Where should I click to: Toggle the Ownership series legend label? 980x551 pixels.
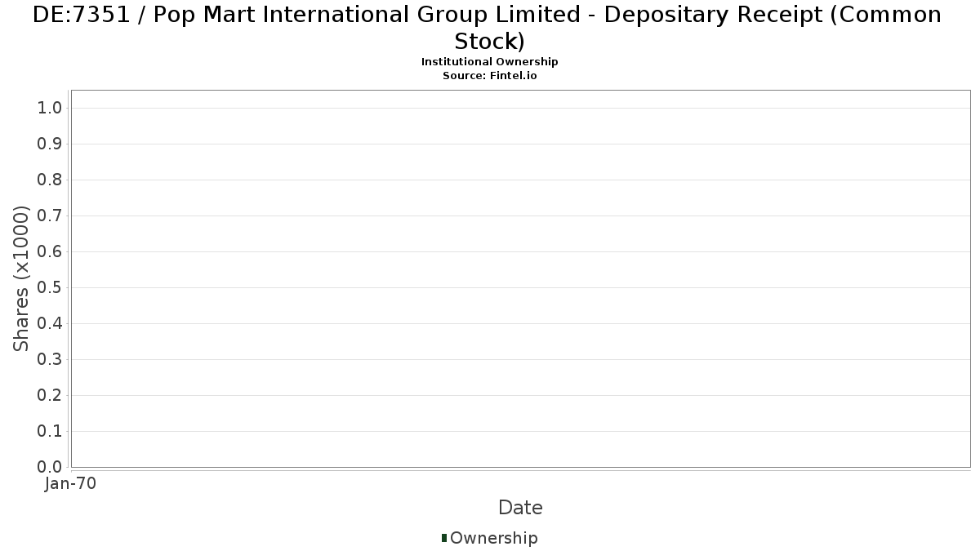[493, 538]
